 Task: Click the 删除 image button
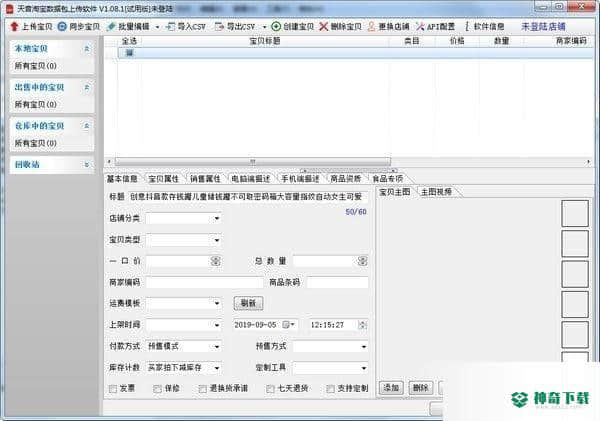click(x=421, y=388)
